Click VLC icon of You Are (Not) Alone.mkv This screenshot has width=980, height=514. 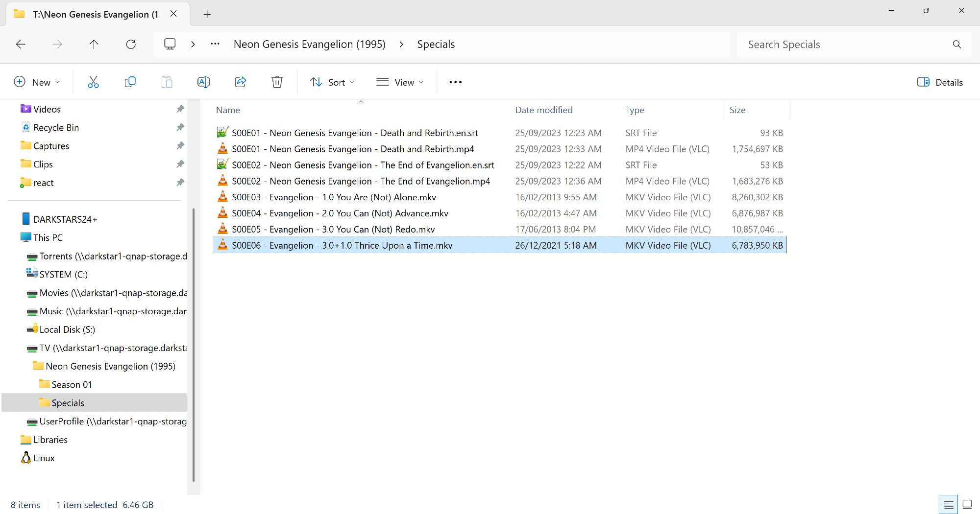(x=222, y=197)
